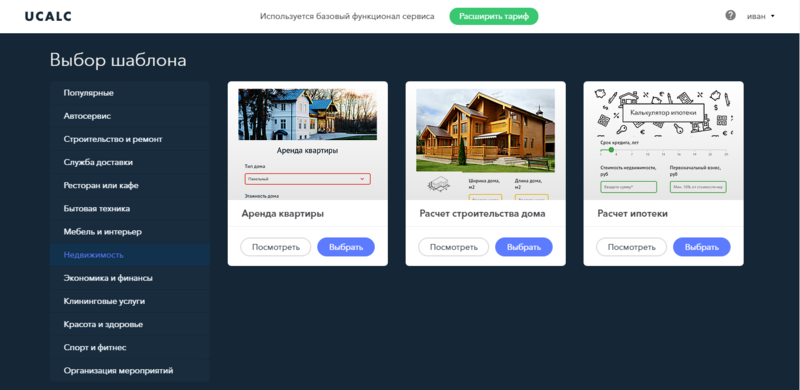Choose Расчет строительства дома with Выбрать
Viewport: 800px width, 390px height.
(524, 247)
